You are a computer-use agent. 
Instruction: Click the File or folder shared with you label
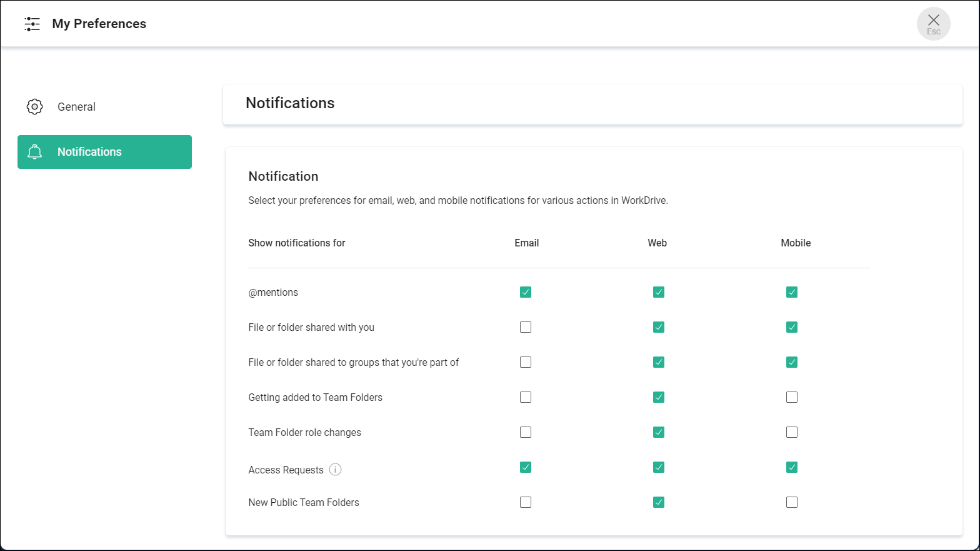pyautogui.click(x=311, y=328)
